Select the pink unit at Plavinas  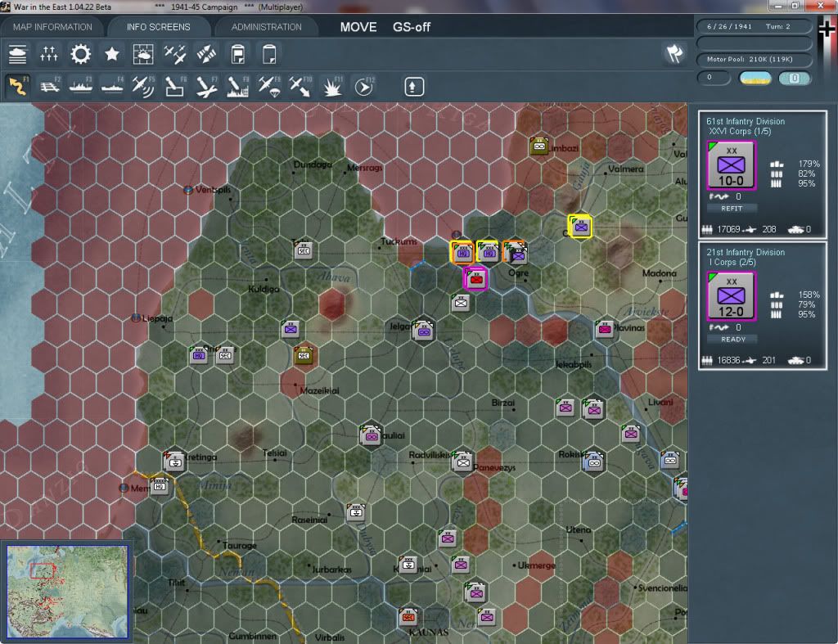(605, 329)
